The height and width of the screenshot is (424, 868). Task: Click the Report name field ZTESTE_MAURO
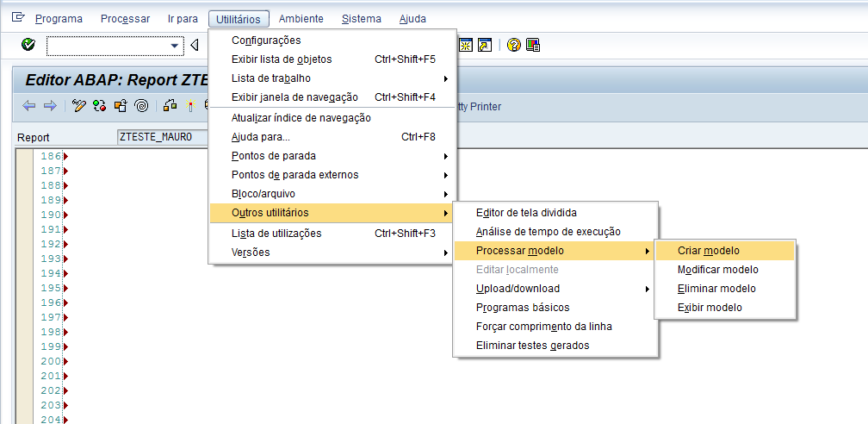[x=162, y=137]
